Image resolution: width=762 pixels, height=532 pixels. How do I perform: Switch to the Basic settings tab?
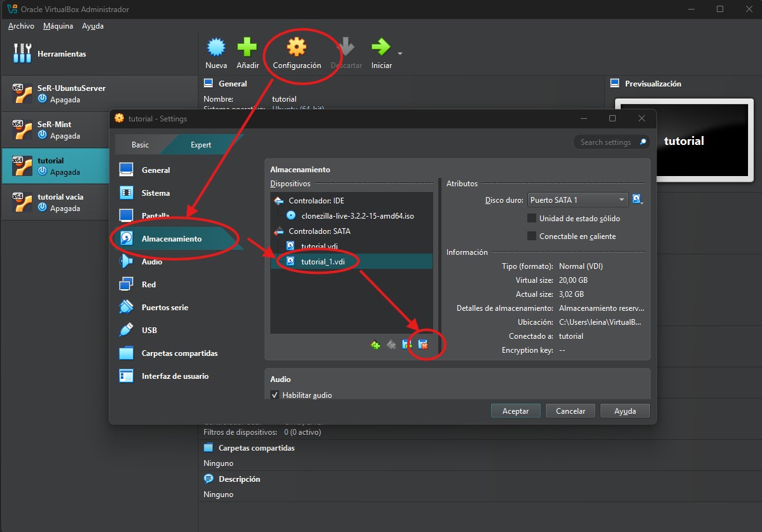pos(140,145)
